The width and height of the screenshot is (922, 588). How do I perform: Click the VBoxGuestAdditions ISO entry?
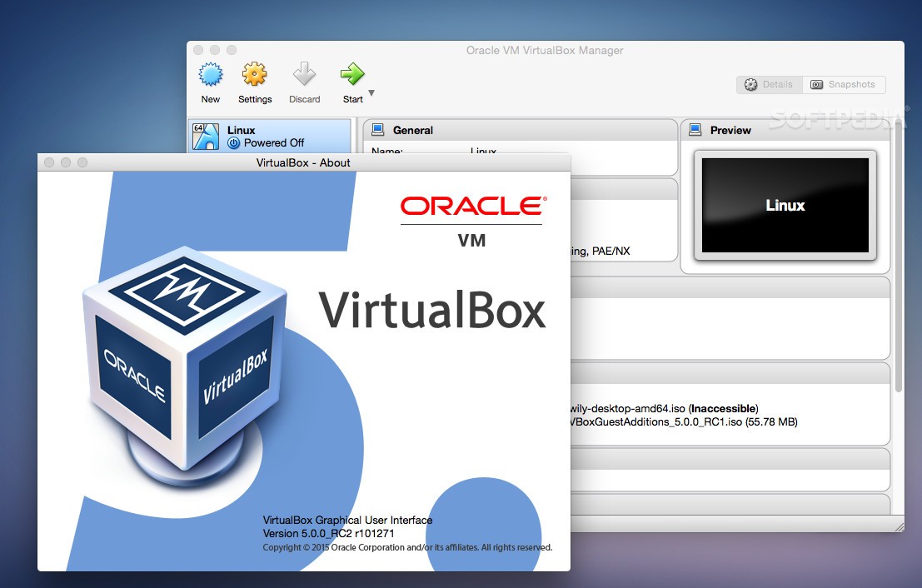click(x=683, y=422)
